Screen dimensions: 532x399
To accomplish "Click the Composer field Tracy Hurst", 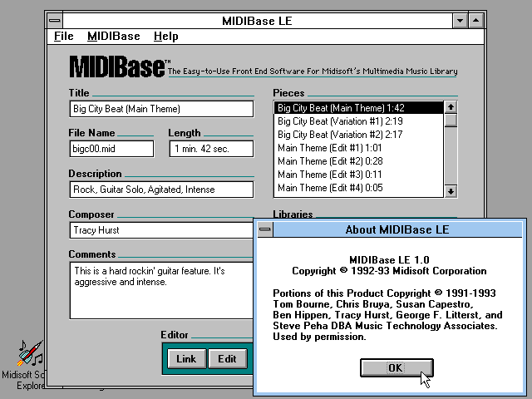I will [x=161, y=230].
